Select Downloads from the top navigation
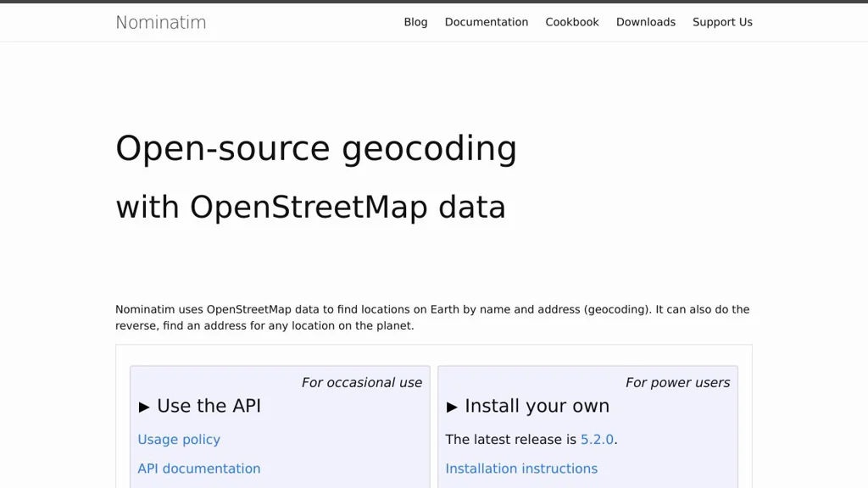The width and height of the screenshot is (868, 488). click(x=645, y=22)
